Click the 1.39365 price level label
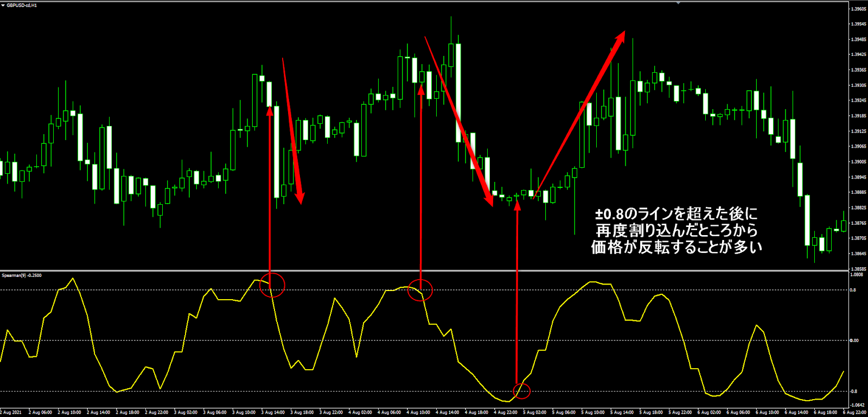The width and height of the screenshot is (868, 417). pyautogui.click(x=859, y=70)
